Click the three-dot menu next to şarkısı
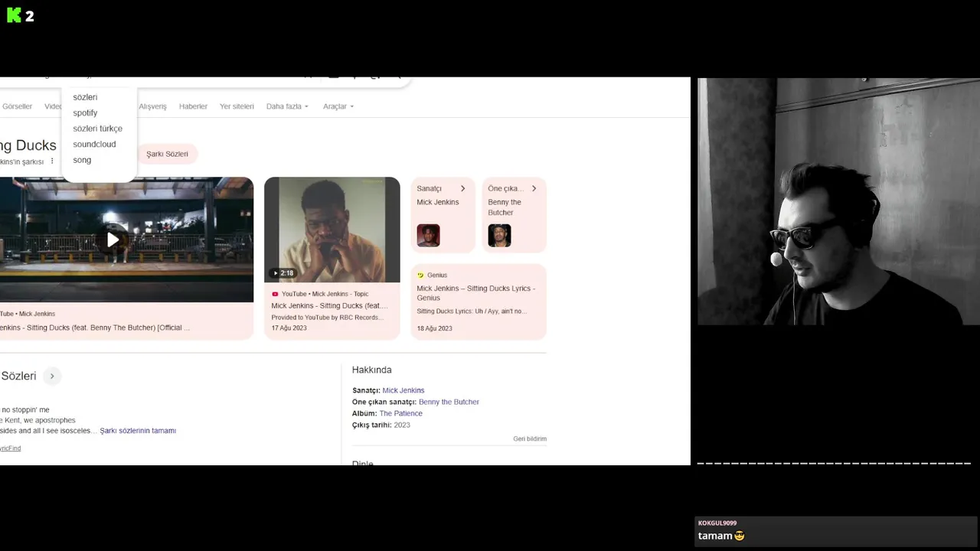Image resolution: width=980 pixels, height=551 pixels. (x=52, y=161)
